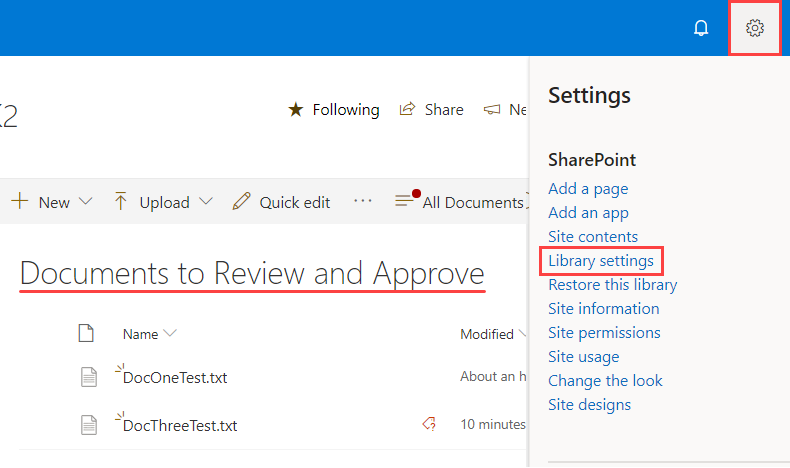Open the settings gear icon

pyautogui.click(x=755, y=28)
